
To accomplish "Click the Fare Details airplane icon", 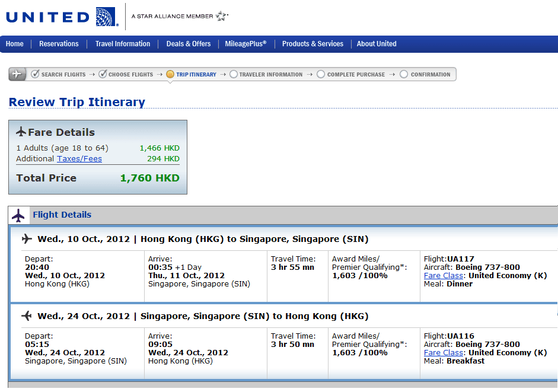I will click(x=21, y=132).
